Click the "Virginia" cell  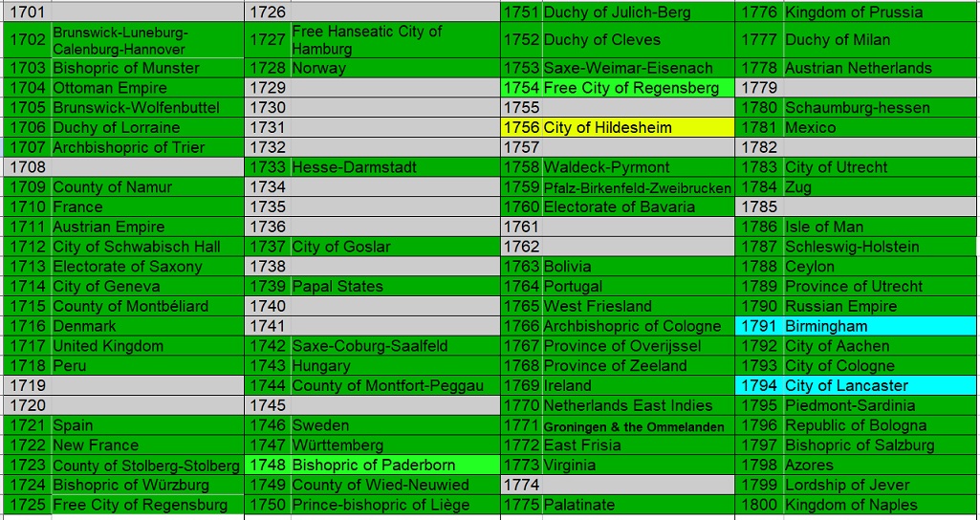click(638, 466)
